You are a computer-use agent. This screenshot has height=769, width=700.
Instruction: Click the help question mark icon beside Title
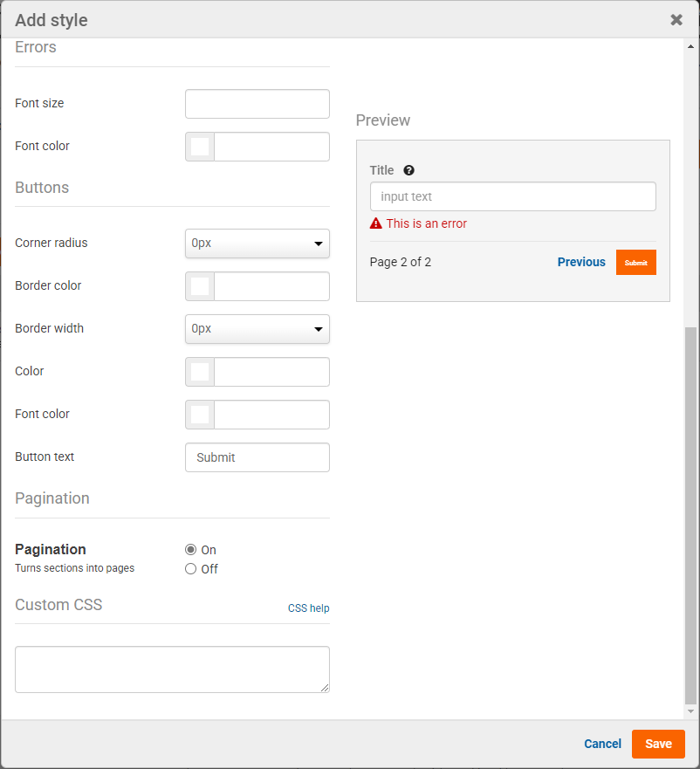pyautogui.click(x=408, y=171)
